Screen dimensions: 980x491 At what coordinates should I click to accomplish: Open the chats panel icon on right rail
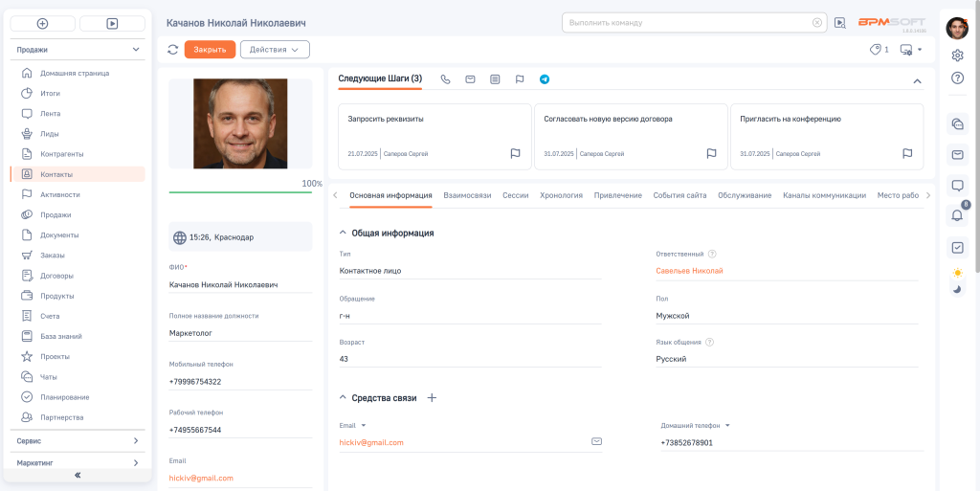click(957, 123)
